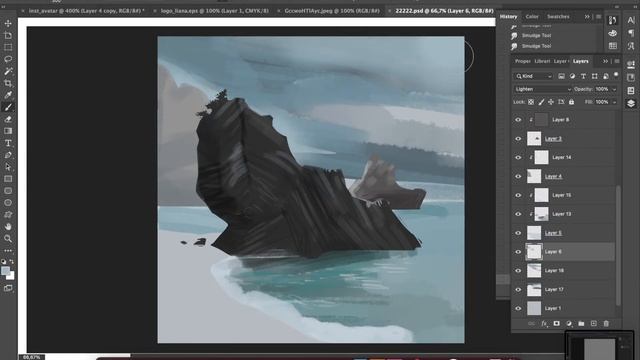Expand History panel group double-arrow

587,17
